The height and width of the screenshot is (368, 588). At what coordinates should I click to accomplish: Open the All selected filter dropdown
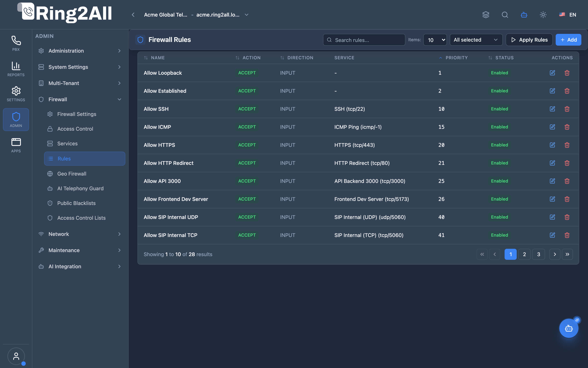(x=476, y=40)
